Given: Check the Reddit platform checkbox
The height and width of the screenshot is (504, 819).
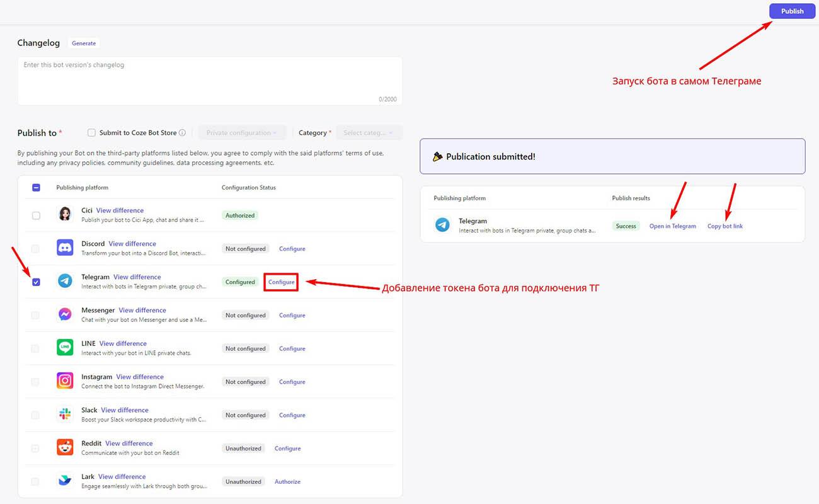Looking at the screenshot, I should 36,449.
